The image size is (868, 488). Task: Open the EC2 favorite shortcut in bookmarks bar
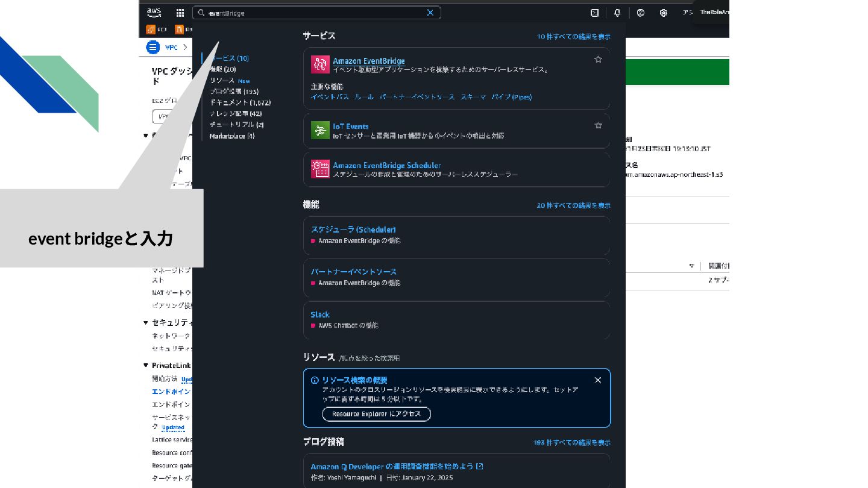click(157, 29)
